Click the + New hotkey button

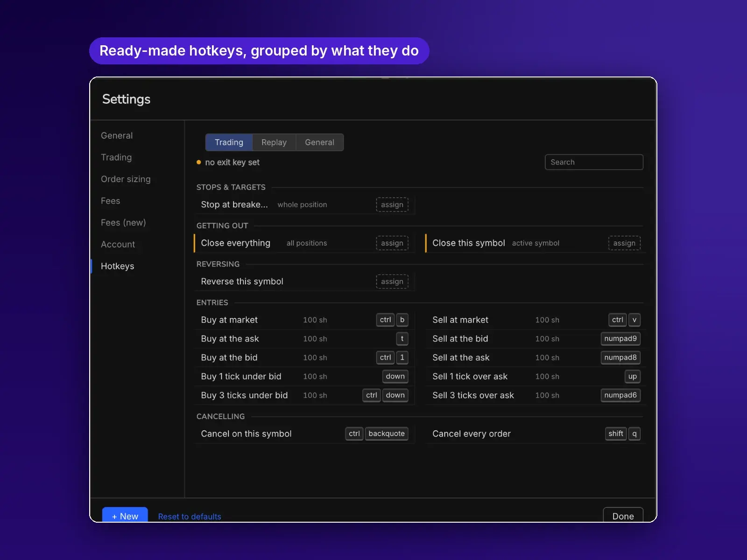click(125, 515)
